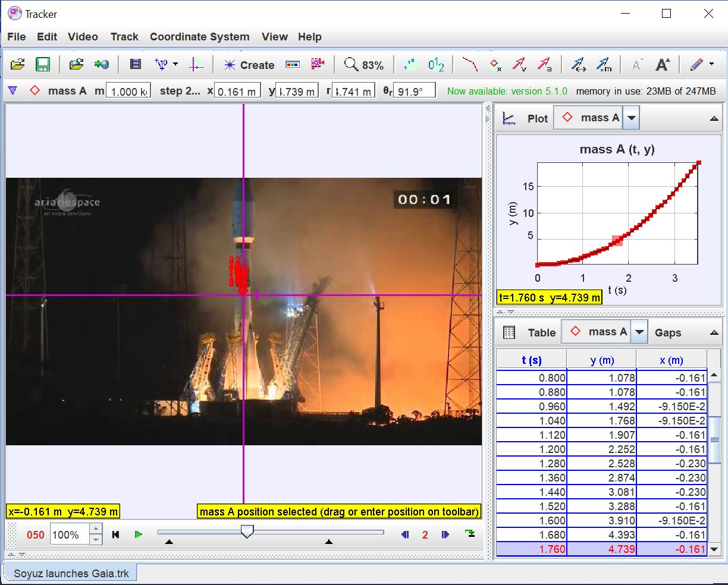Viewport: 728px width, 585px height.
Task: Toggle trail paths display in toolbar
Action: click(x=470, y=65)
